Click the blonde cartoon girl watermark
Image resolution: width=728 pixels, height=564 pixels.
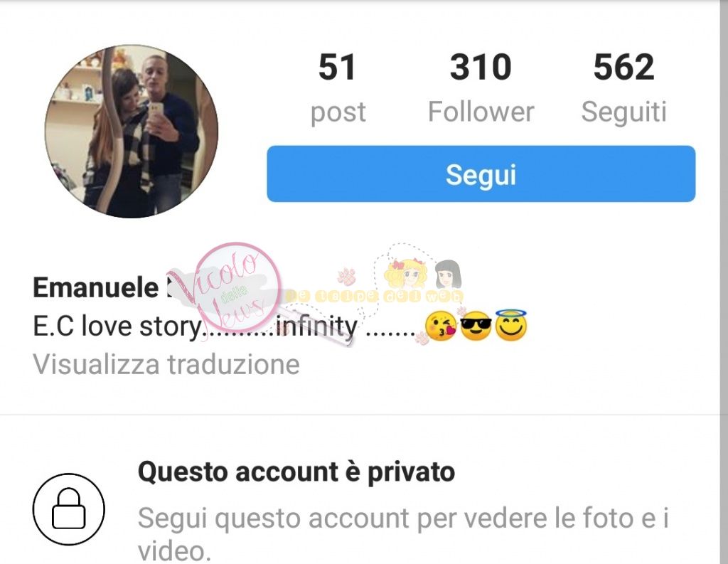pos(407,274)
